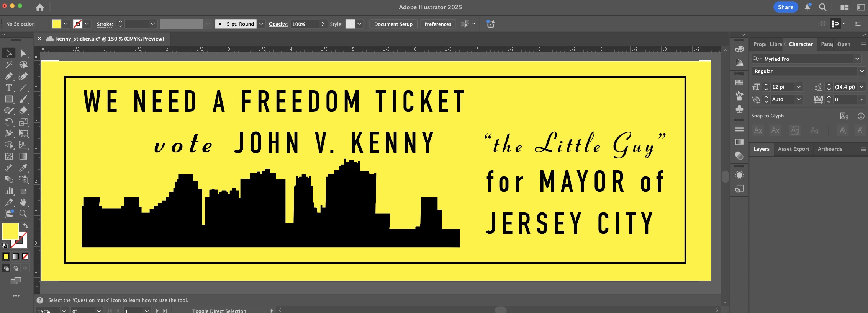This screenshot has width=868, height=313.
Task: Switch to the Artboards tab
Action: 830,149
